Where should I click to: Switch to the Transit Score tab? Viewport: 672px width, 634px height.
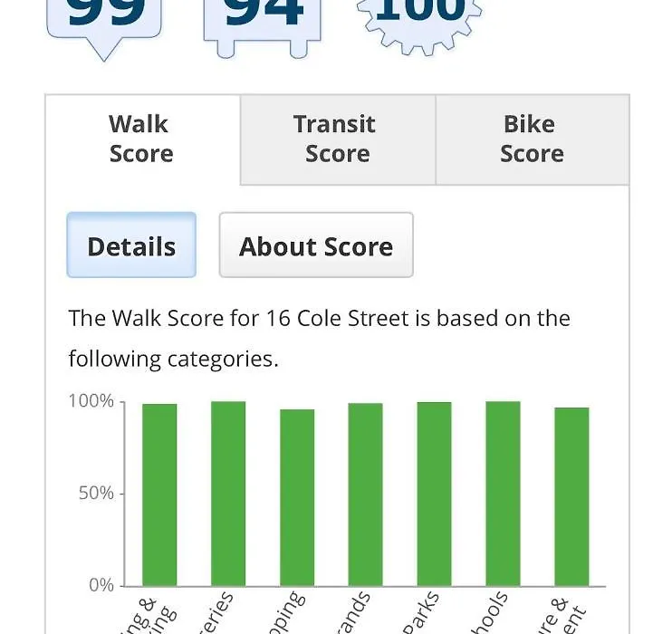tap(338, 139)
